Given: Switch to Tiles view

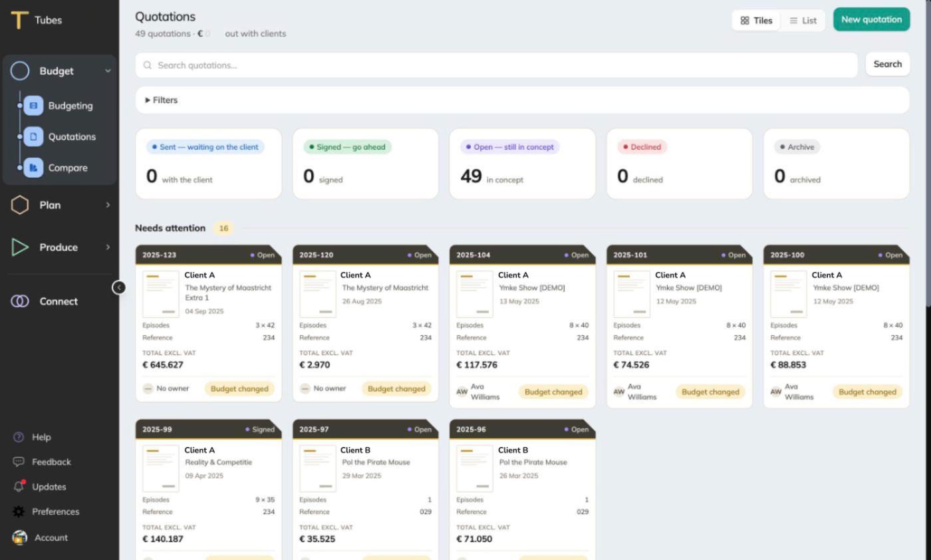Looking at the screenshot, I should 757,21.
